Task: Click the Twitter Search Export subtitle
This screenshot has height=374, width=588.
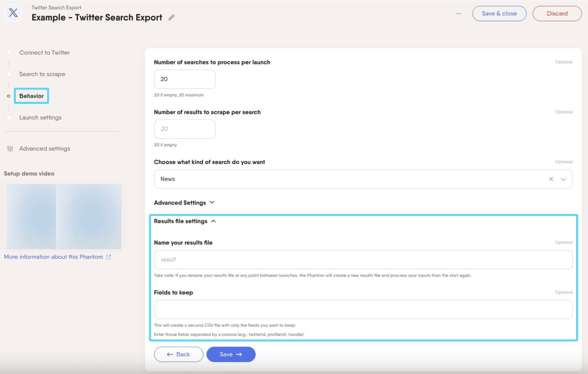Action: pos(57,7)
